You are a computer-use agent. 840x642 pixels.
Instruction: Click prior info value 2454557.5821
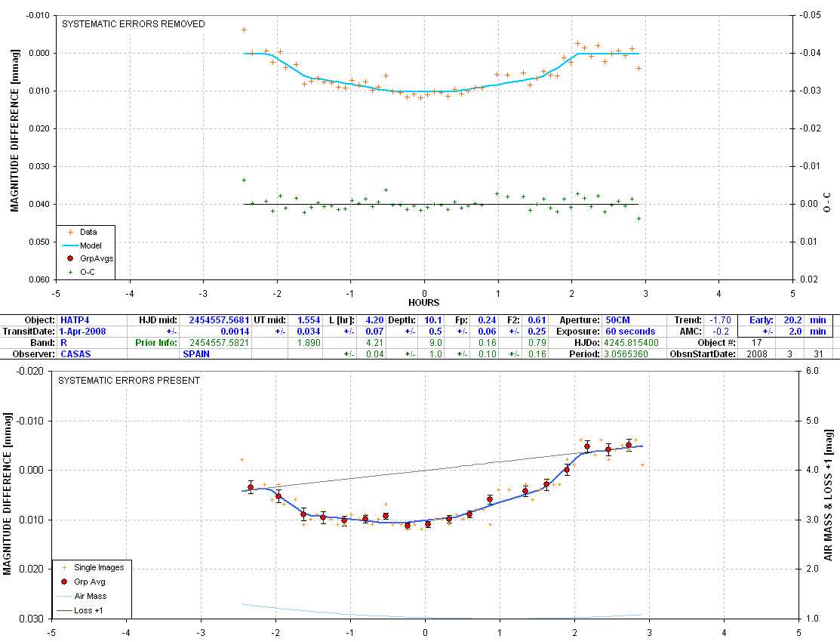pos(220,343)
